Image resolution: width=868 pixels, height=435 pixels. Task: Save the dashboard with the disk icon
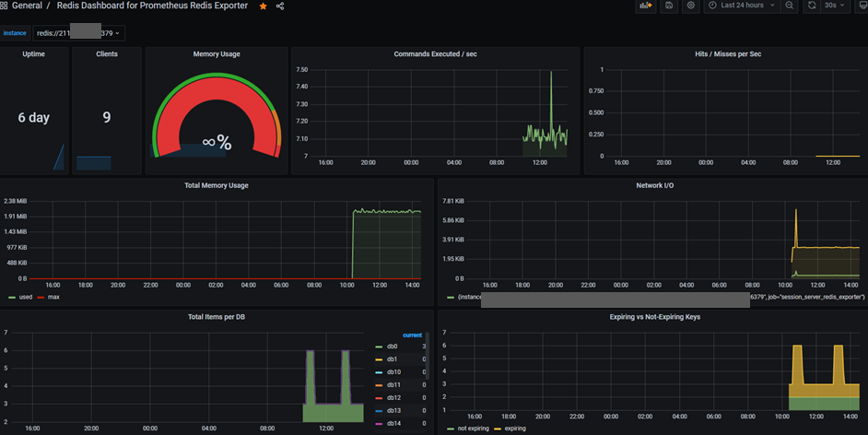tap(669, 6)
